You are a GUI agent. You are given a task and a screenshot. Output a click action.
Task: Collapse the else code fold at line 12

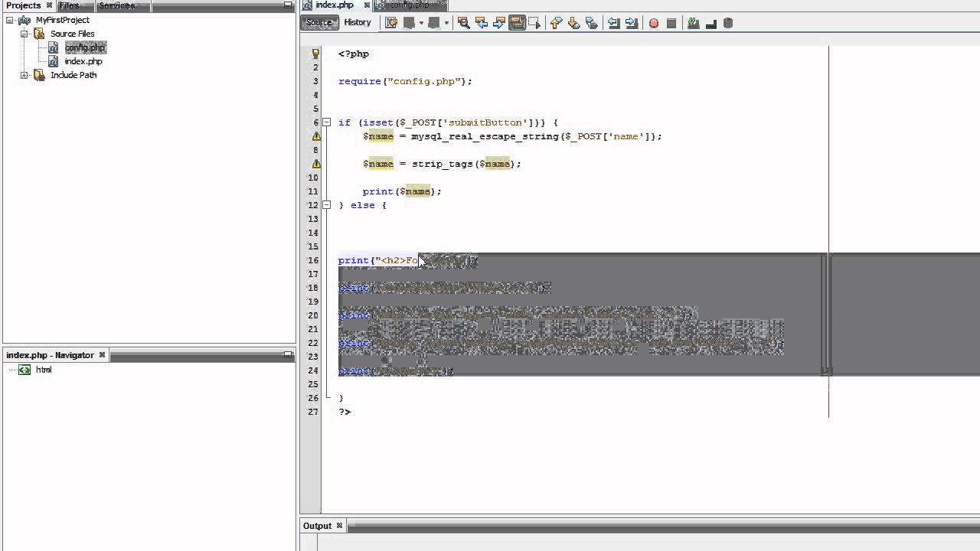326,205
